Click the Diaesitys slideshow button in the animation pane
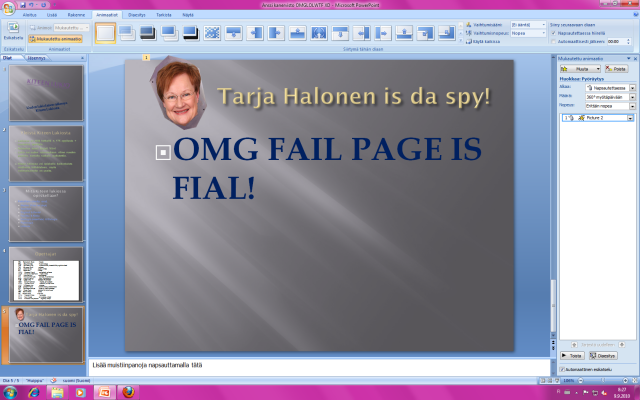Viewport: 640px width, 400px height. pyautogui.click(x=603, y=355)
